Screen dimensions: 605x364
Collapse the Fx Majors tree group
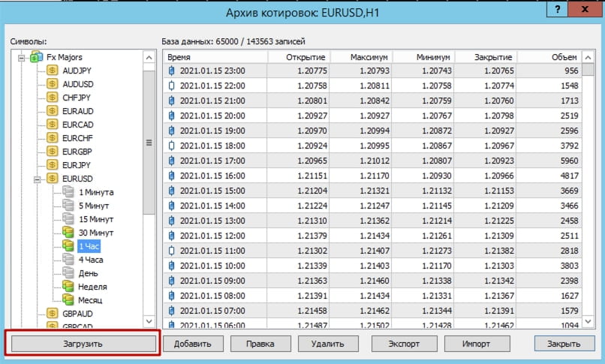22,58
